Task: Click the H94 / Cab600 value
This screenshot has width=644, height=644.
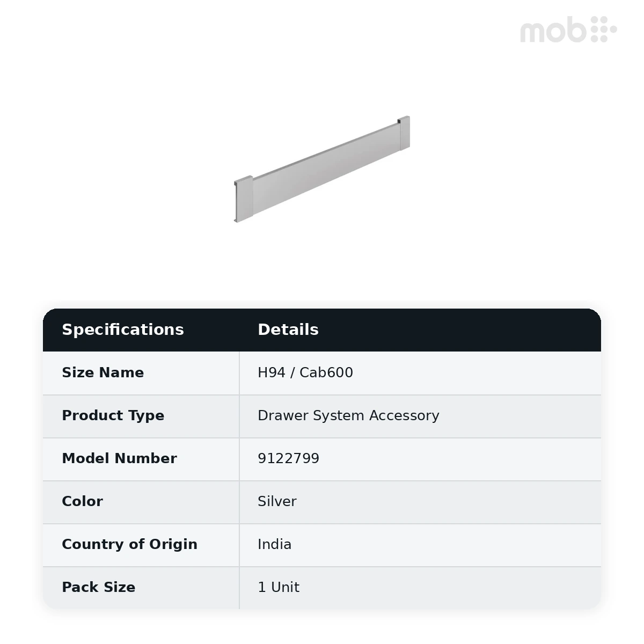Action: point(305,372)
